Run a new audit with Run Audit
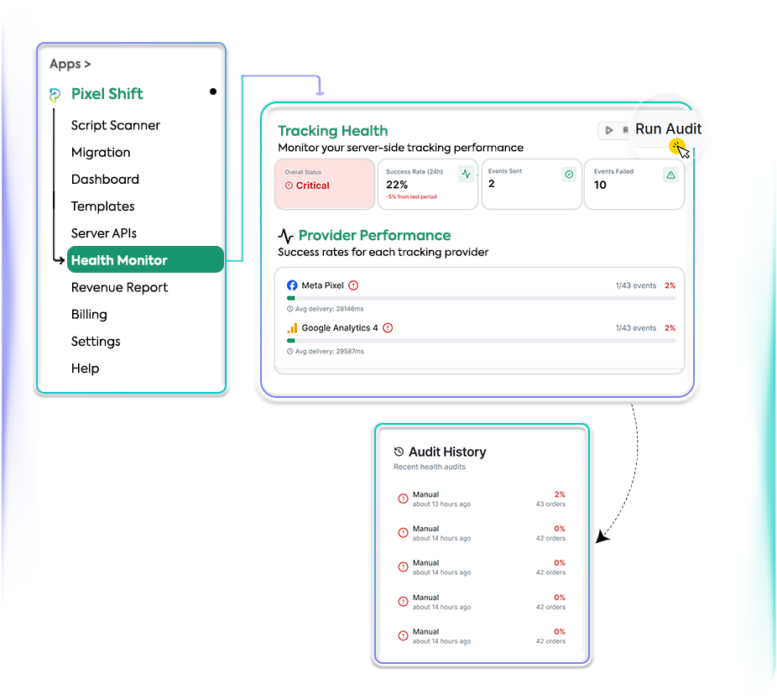 [x=668, y=129]
